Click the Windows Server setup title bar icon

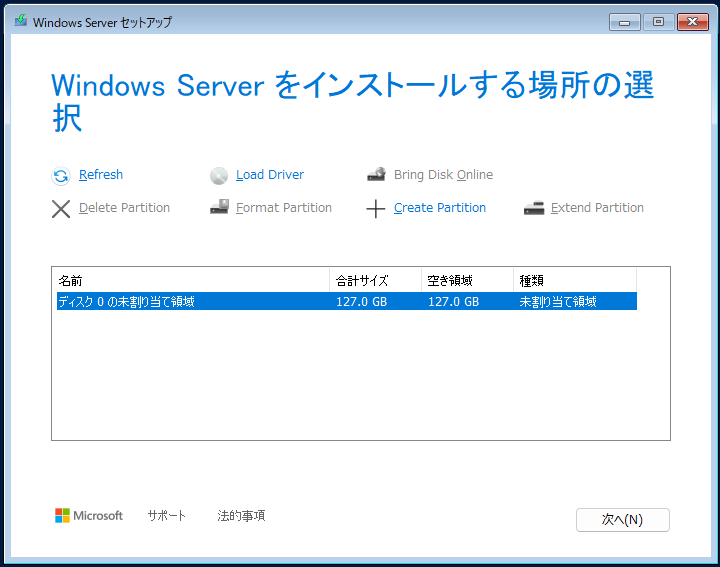21,21
